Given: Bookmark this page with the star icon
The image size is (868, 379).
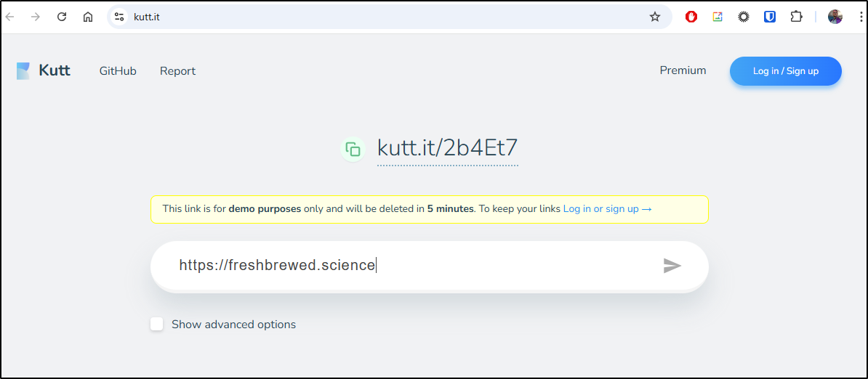Looking at the screenshot, I should 655,17.
